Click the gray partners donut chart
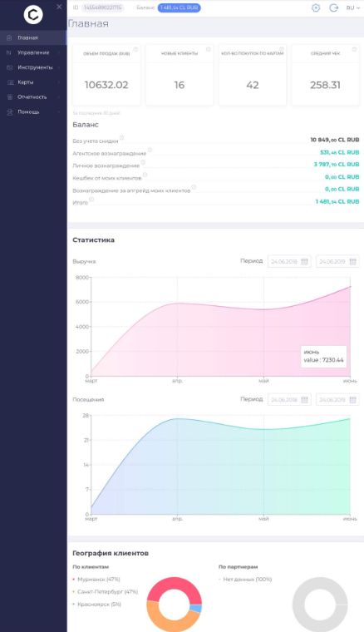Viewport: 364px width, 632px height. tap(320, 605)
